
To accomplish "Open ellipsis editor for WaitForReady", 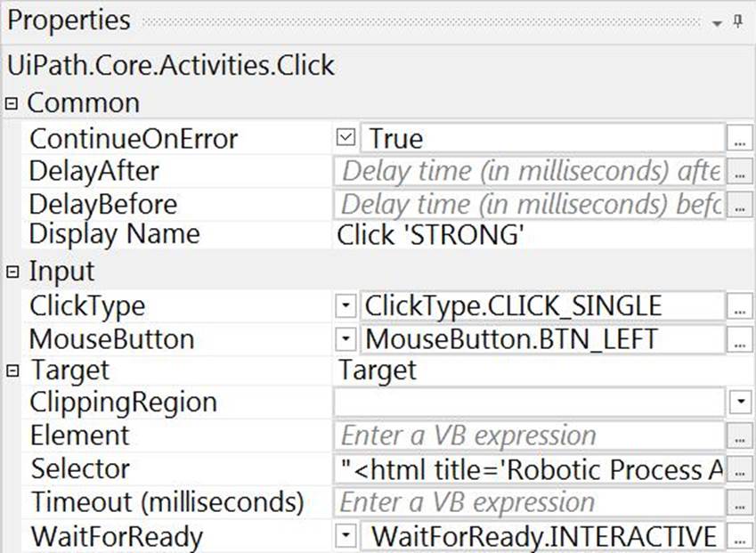I will click(x=741, y=536).
